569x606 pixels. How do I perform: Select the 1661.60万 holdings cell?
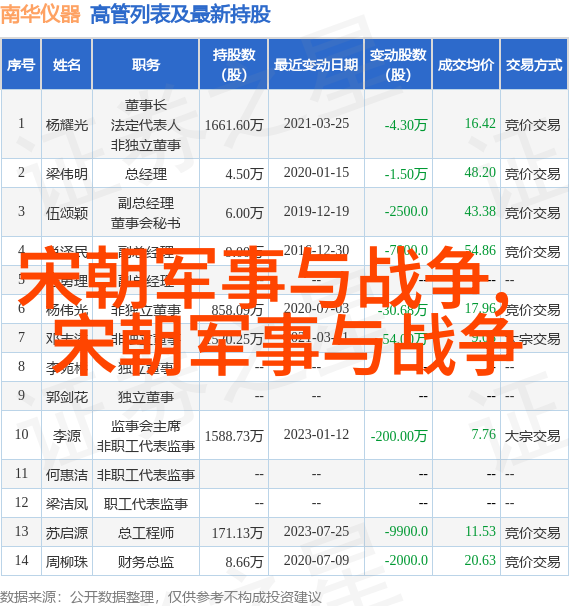(234, 125)
